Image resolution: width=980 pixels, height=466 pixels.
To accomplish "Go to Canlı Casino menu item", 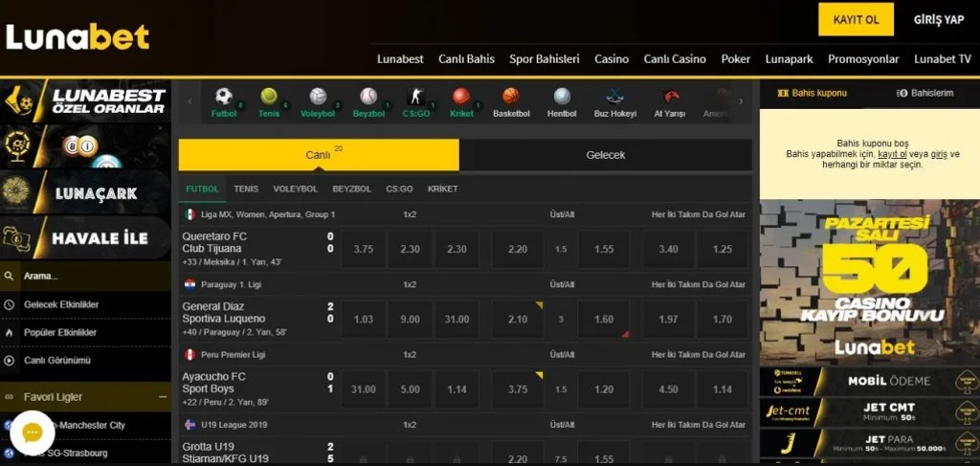I will tap(675, 59).
